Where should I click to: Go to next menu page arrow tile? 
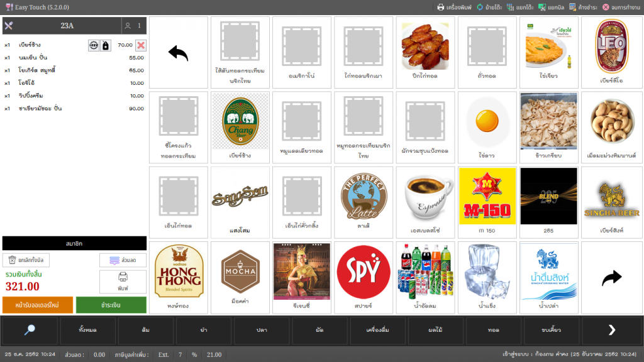pyautogui.click(x=611, y=277)
